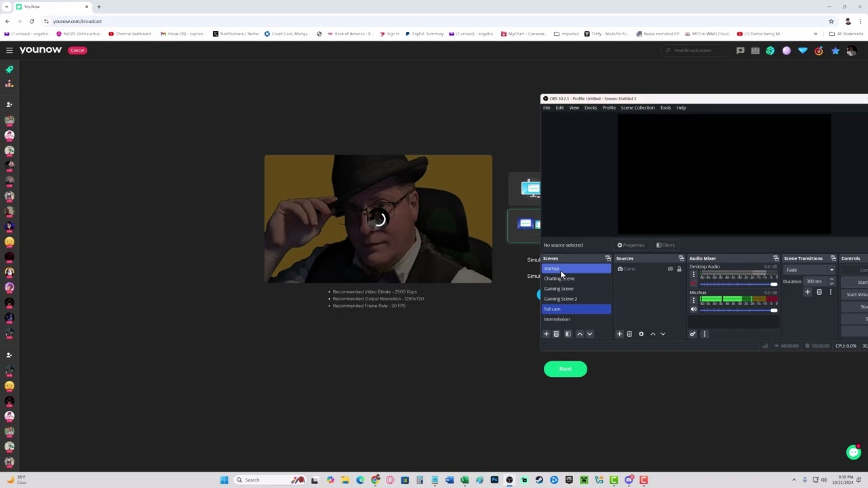Add a new source in Sources dock
This screenshot has height=488, width=868.
pyautogui.click(x=619, y=333)
